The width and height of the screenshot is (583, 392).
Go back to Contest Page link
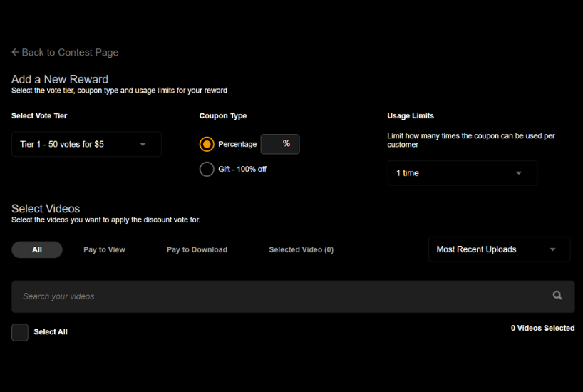65,53
